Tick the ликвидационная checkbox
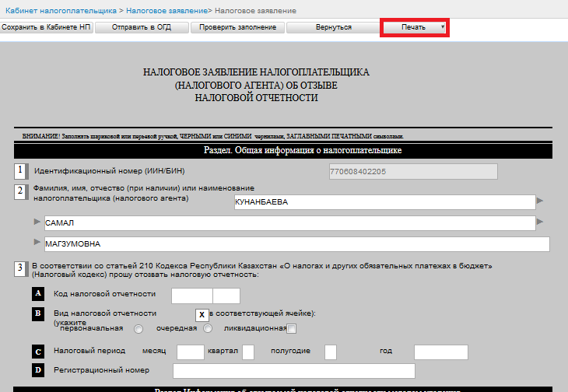This screenshot has width=568, height=392. pos(291,329)
